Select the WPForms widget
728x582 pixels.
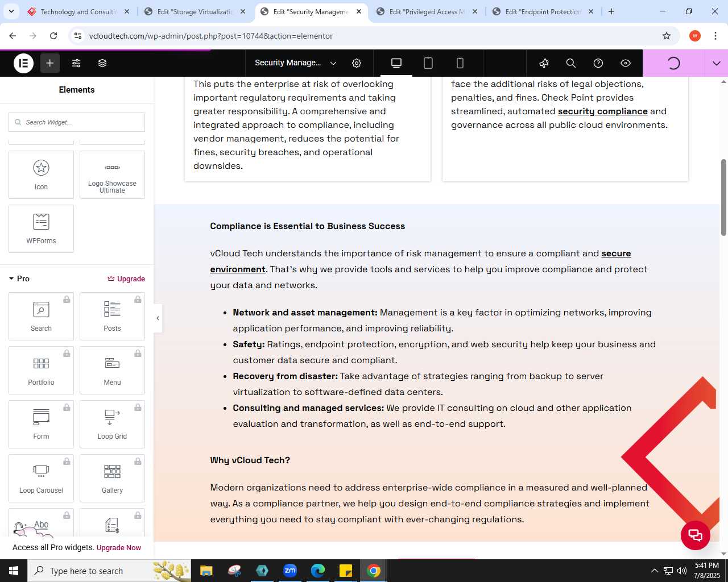tap(41, 228)
